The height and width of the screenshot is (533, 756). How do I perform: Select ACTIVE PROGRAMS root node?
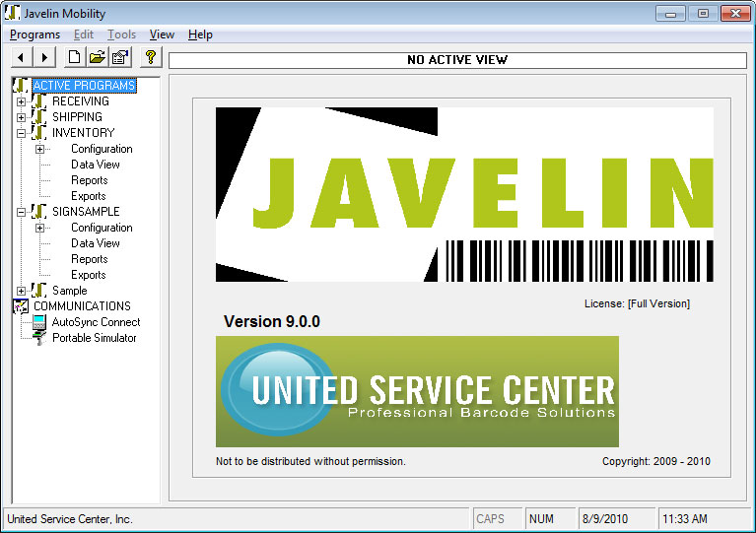coord(85,86)
